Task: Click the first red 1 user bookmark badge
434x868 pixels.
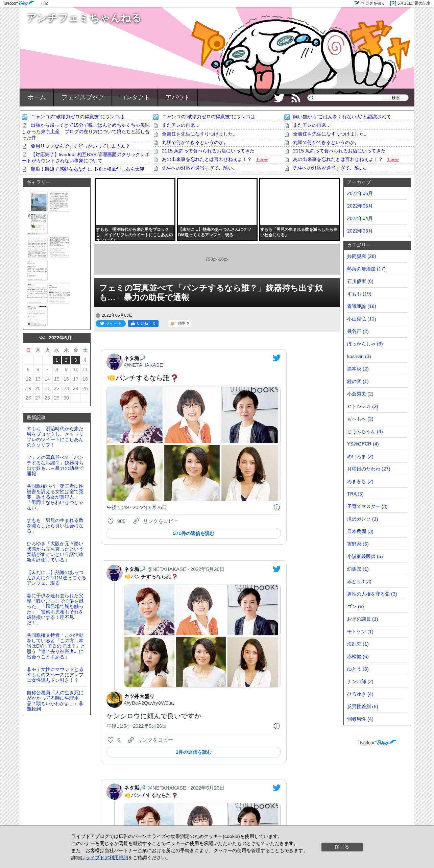Action: [262, 160]
